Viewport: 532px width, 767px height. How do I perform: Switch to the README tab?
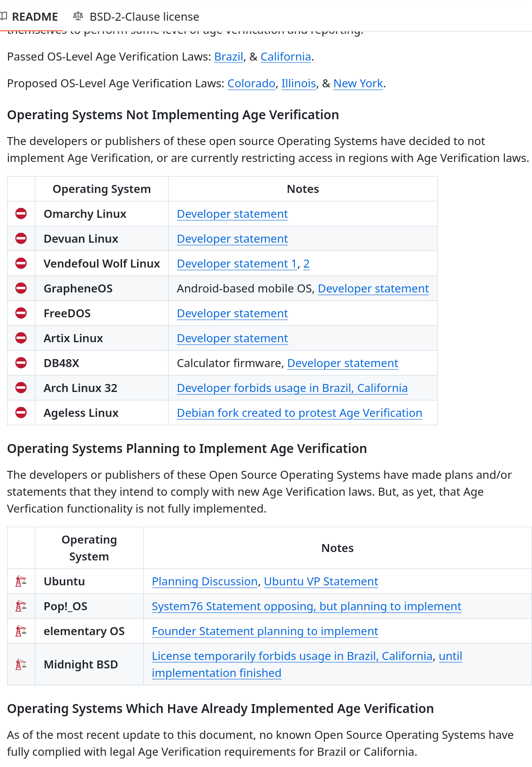pyautogui.click(x=34, y=17)
